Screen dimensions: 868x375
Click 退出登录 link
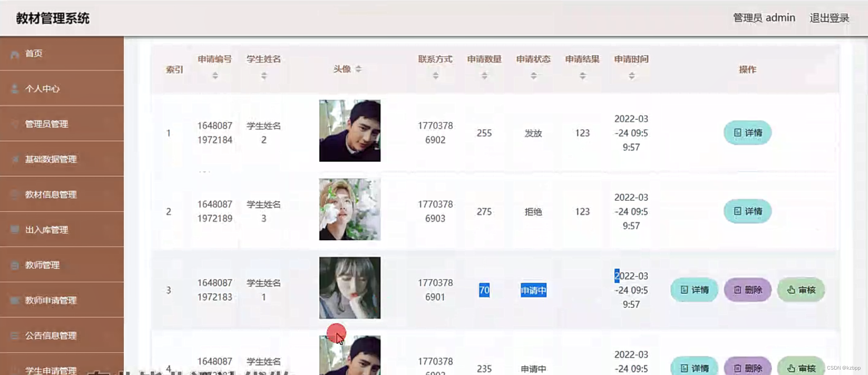[x=829, y=18]
